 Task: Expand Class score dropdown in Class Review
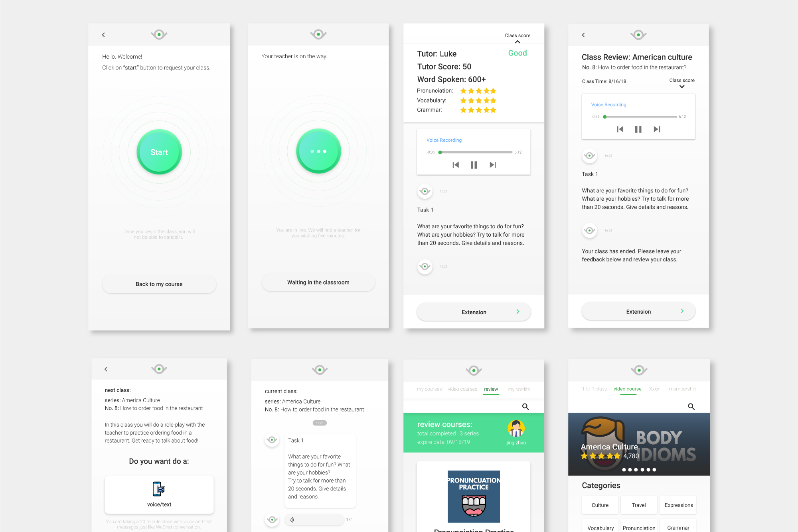pos(682,87)
